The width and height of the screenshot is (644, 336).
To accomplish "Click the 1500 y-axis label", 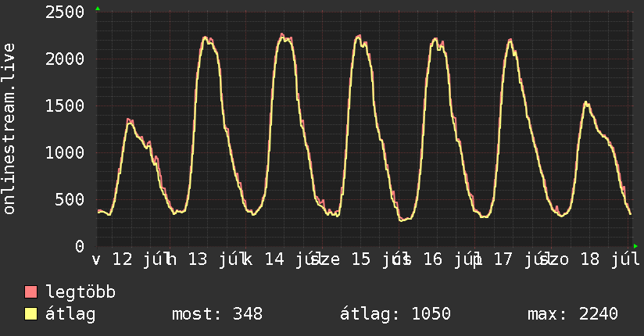I will tap(65, 106).
